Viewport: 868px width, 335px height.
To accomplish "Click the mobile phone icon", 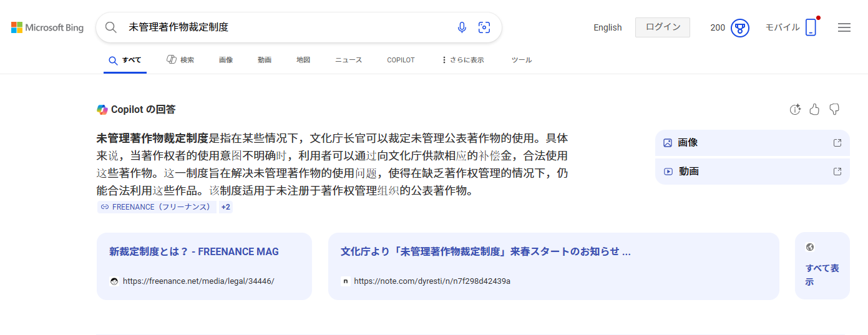I will 811,27.
